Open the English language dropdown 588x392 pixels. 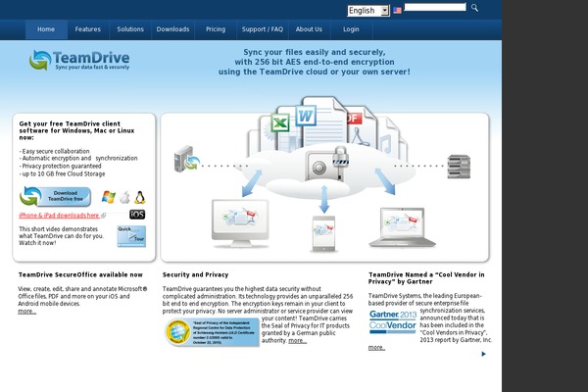368,11
